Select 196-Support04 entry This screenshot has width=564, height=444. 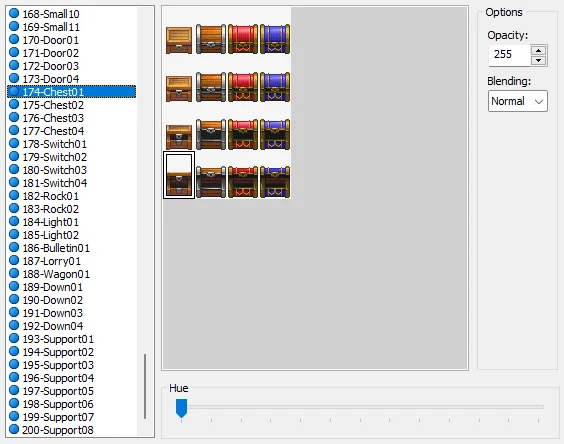(x=72, y=378)
